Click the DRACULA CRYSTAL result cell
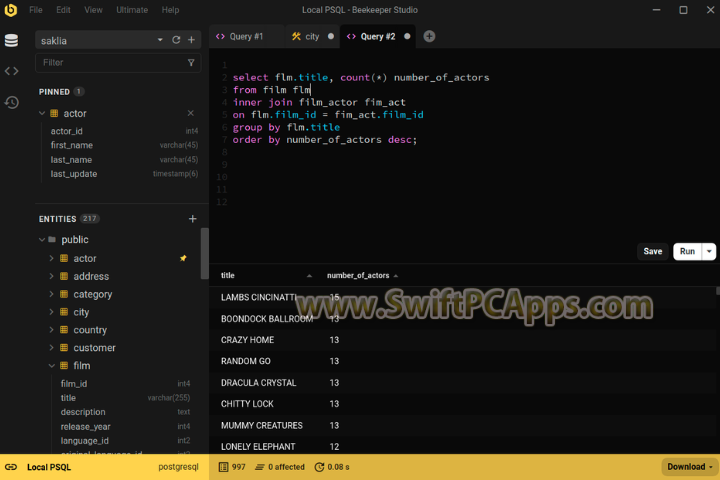The height and width of the screenshot is (480, 720). coord(259,383)
